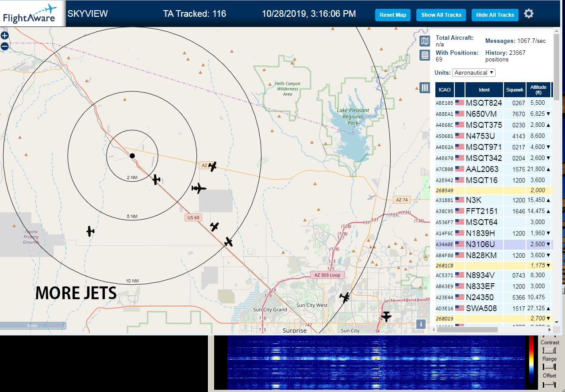Click the table's horizontal scrollbar right arrow

pos(550,330)
